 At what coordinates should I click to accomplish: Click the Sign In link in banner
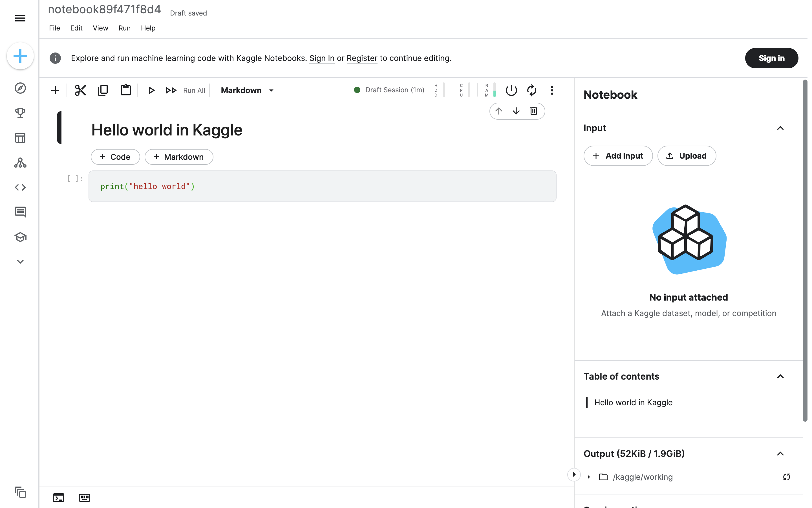322,58
